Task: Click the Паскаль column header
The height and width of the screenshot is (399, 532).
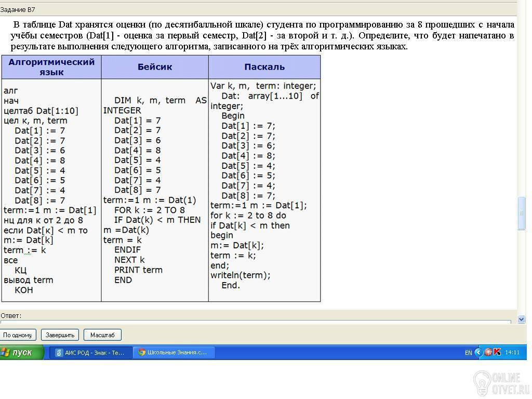Action: [x=264, y=67]
